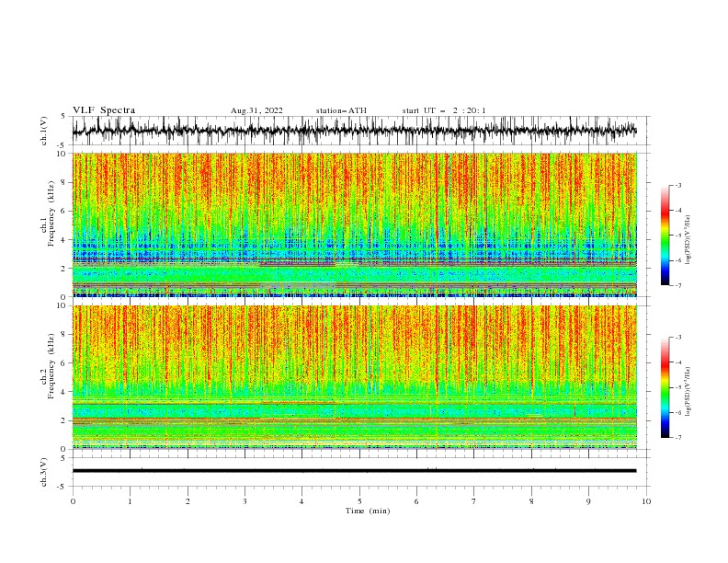The width and height of the screenshot is (728, 563).
Task: Click the "2" minute tick on the time axis
Action: pyautogui.click(x=188, y=501)
